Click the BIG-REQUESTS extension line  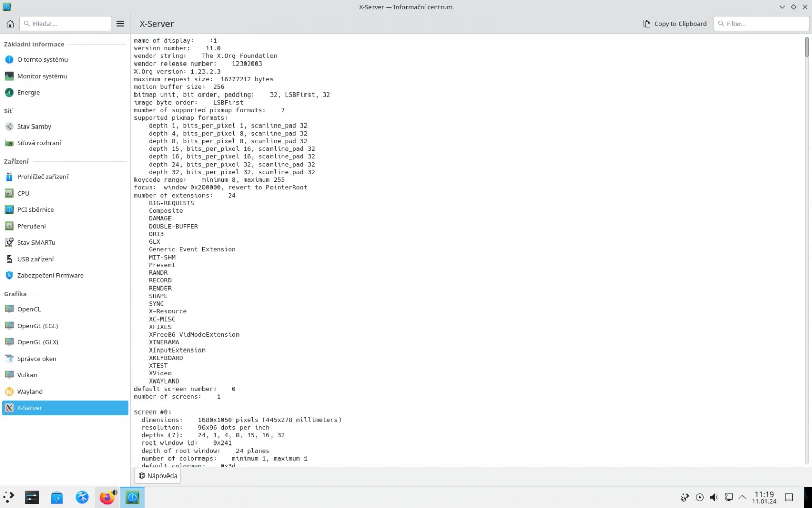pyautogui.click(x=172, y=203)
